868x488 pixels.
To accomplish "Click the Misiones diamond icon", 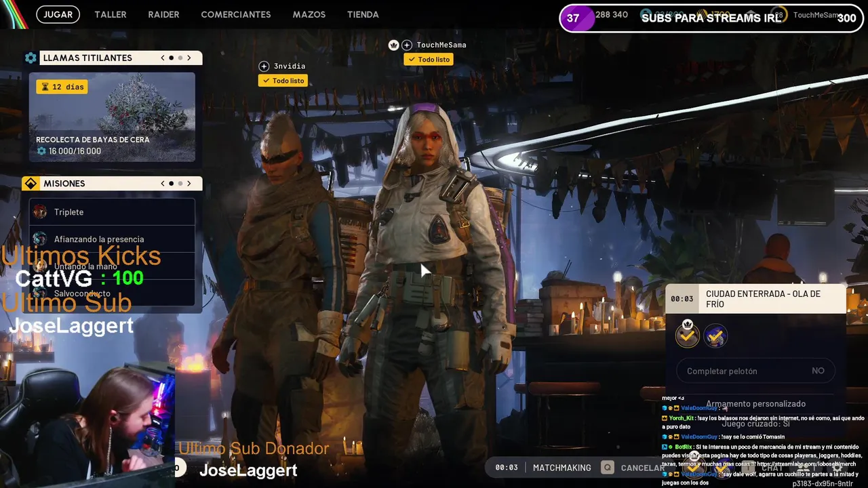I will [31, 184].
